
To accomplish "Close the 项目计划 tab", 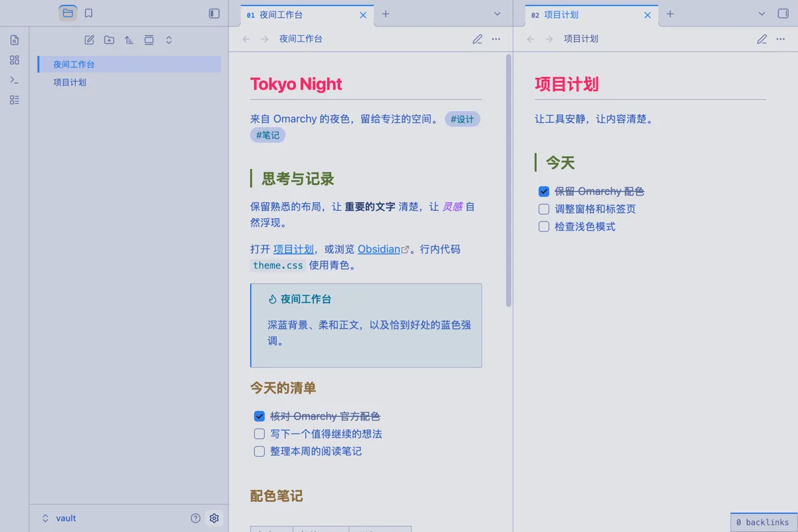I will pyautogui.click(x=648, y=15).
